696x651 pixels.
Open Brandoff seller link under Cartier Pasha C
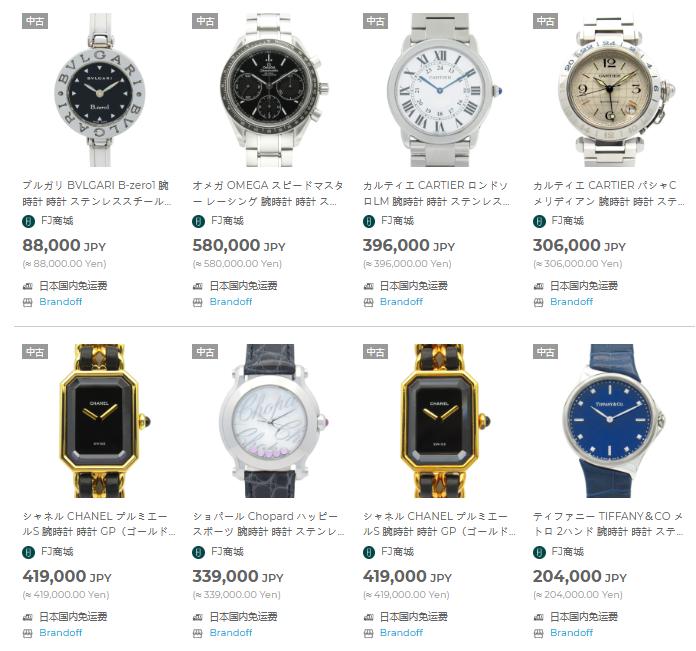(x=571, y=302)
